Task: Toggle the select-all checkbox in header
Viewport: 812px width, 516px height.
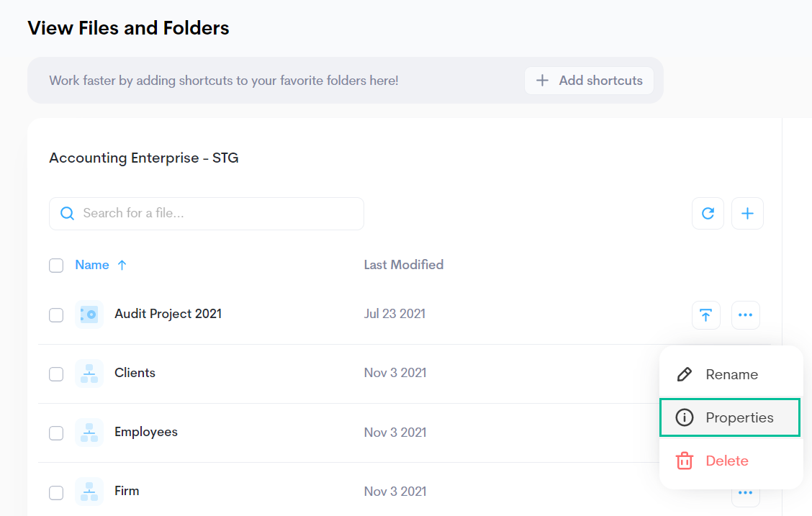Action: 56,266
